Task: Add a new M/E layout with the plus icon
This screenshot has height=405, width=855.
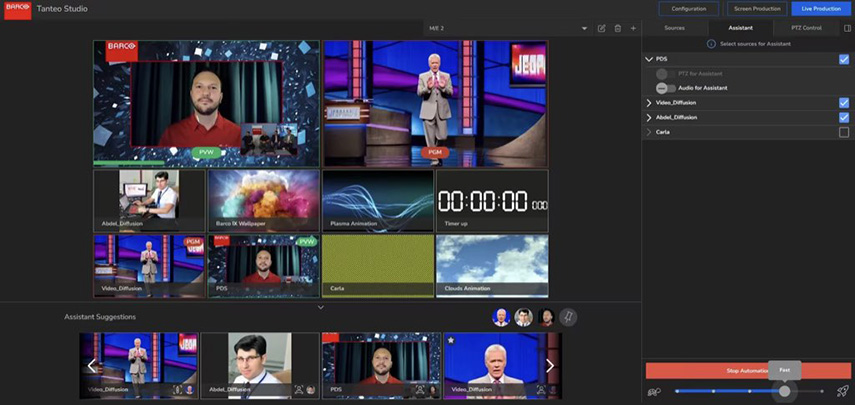Action: click(x=633, y=28)
